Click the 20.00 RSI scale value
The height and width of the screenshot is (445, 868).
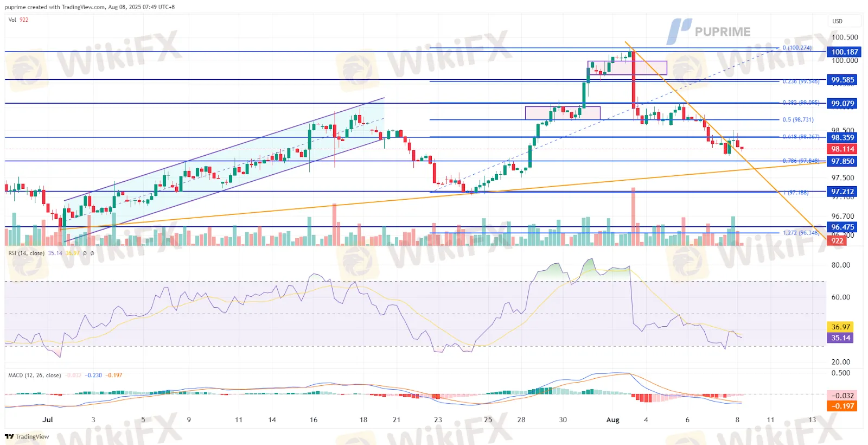click(x=841, y=362)
